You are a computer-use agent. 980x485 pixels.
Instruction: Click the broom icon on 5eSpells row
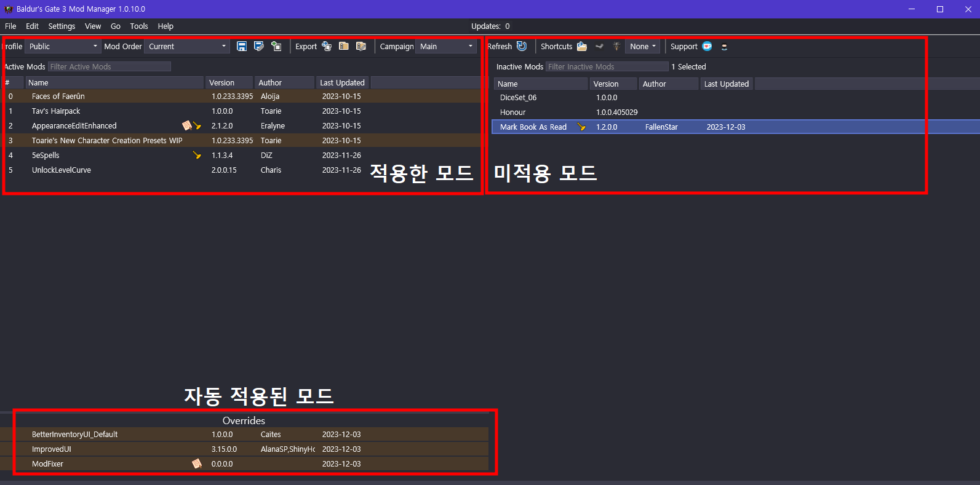point(197,155)
